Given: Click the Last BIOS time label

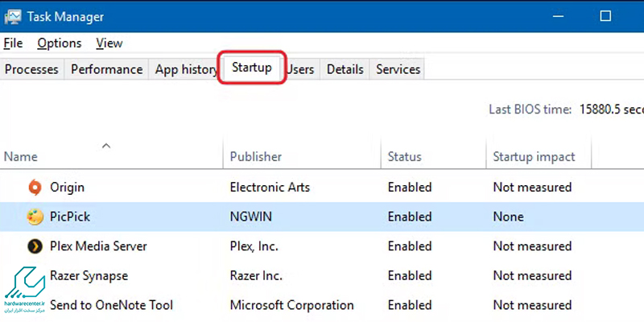Looking at the screenshot, I should [x=530, y=109].
